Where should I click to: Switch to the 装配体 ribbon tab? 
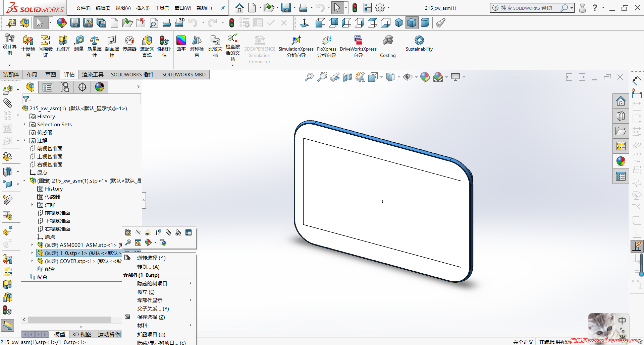pos(11,74)
